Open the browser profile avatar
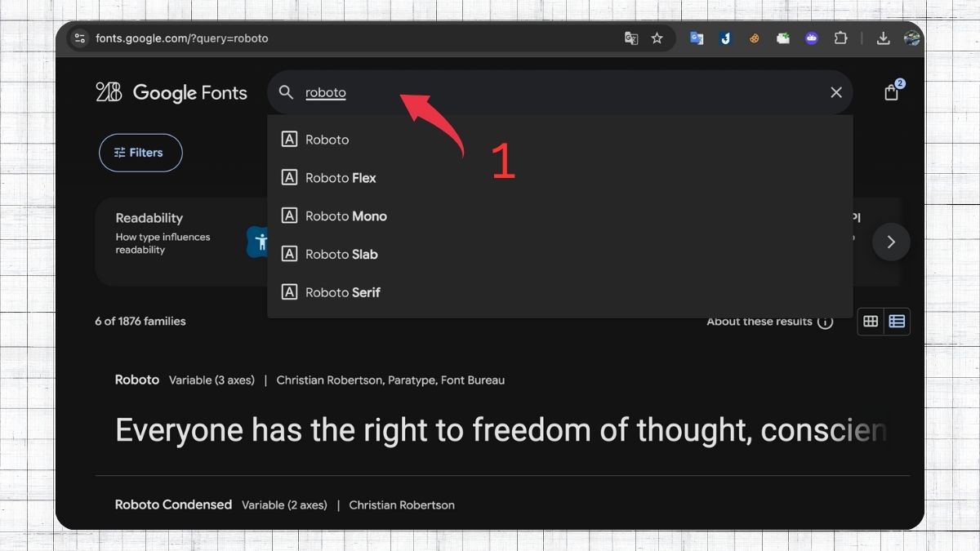980x551 pixels. pyautogui.click(x=911, y=38)
